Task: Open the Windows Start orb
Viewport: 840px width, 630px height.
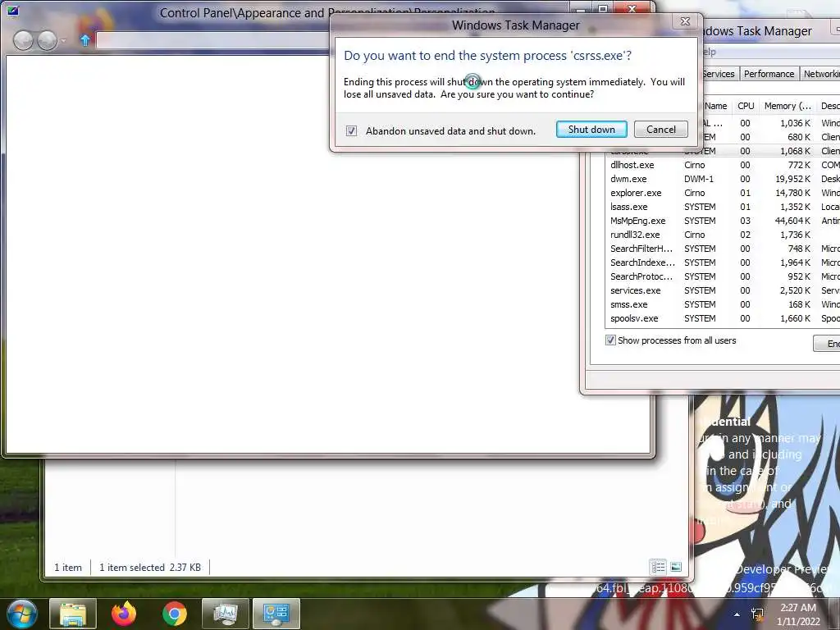Action: (x=21, y=614)
